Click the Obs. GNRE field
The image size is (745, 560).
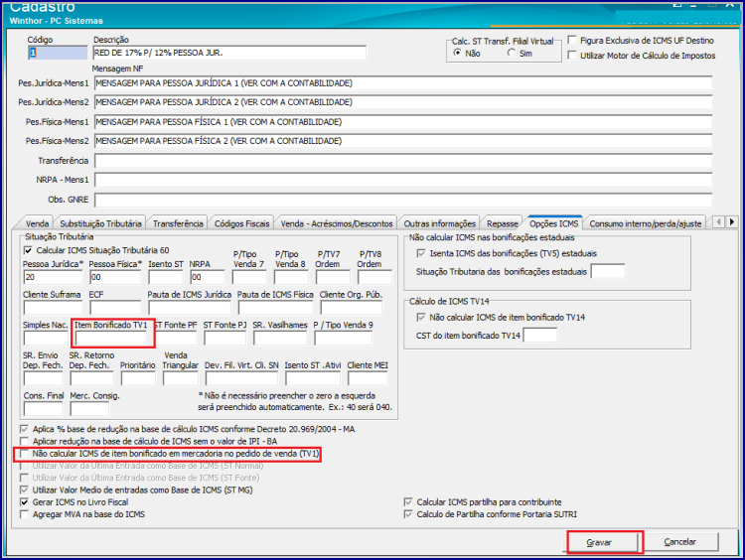pyautogui.click(x=403, y=200)
